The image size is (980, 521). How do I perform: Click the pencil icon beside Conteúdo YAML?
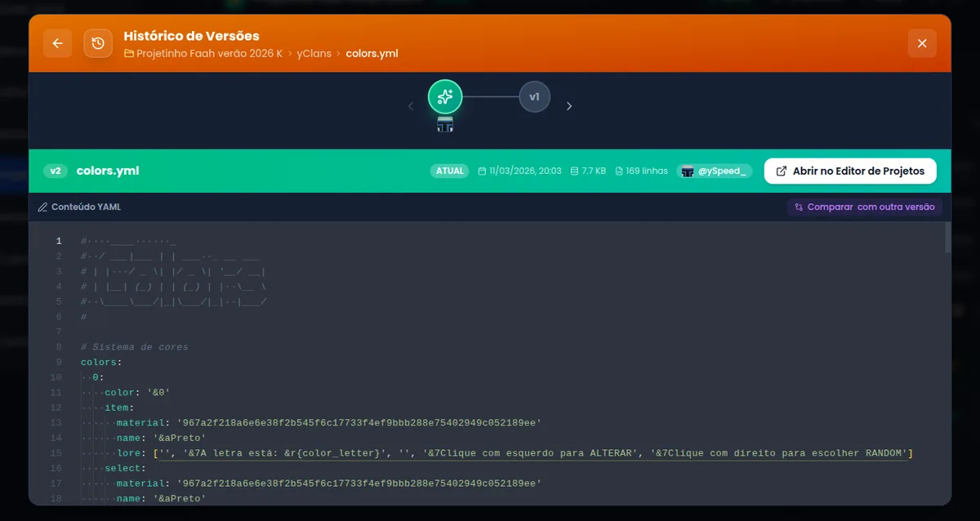[42, 207]
